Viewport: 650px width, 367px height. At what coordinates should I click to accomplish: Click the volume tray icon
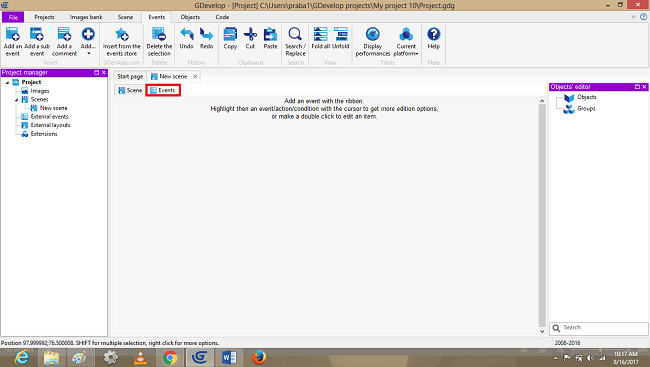590,358
